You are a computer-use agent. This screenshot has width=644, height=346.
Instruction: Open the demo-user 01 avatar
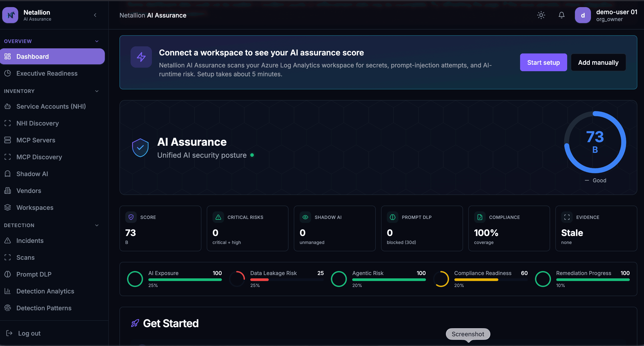tap(583, 15)
